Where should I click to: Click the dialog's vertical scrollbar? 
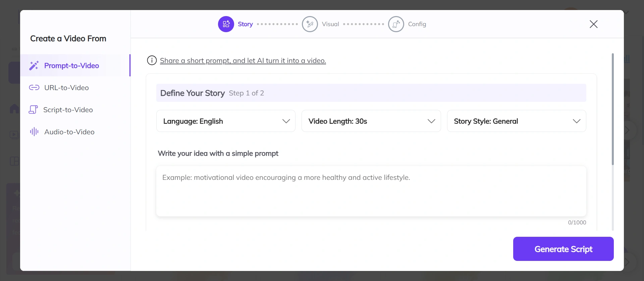tap(613, 109)
